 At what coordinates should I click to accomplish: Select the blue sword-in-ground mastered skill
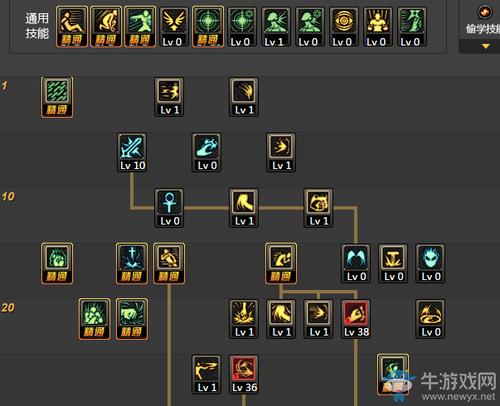[132, 263]
